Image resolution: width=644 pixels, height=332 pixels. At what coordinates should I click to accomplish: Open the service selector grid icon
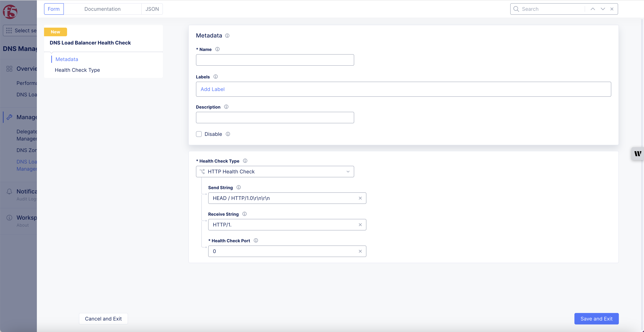(9, 30)
